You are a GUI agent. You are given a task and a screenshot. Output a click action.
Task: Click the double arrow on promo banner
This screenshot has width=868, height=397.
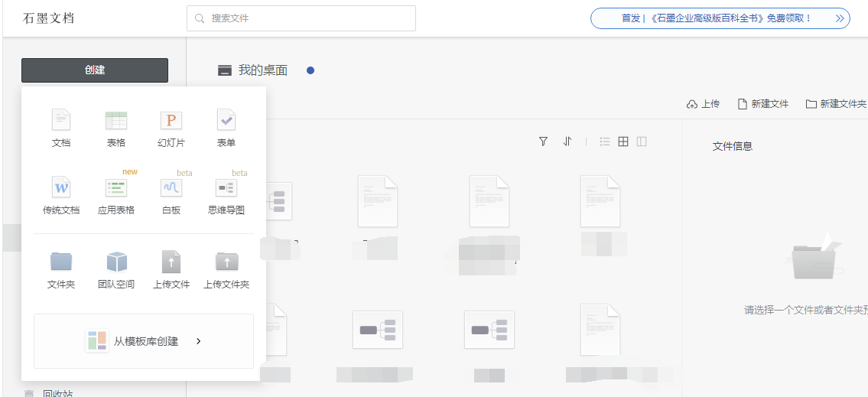coord(840,18)
